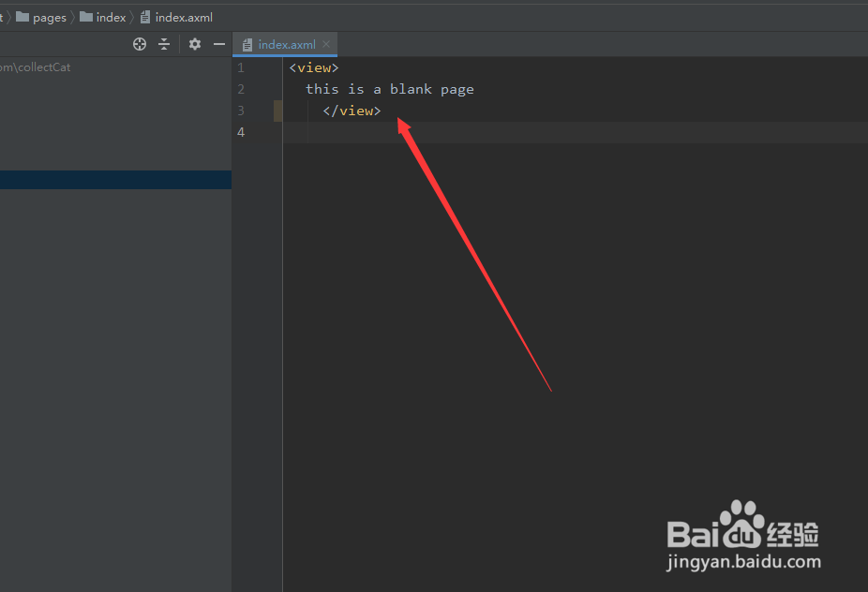
Task: Open the project panel settings gear
Action: pyautogui.click(x=194, y=44)
